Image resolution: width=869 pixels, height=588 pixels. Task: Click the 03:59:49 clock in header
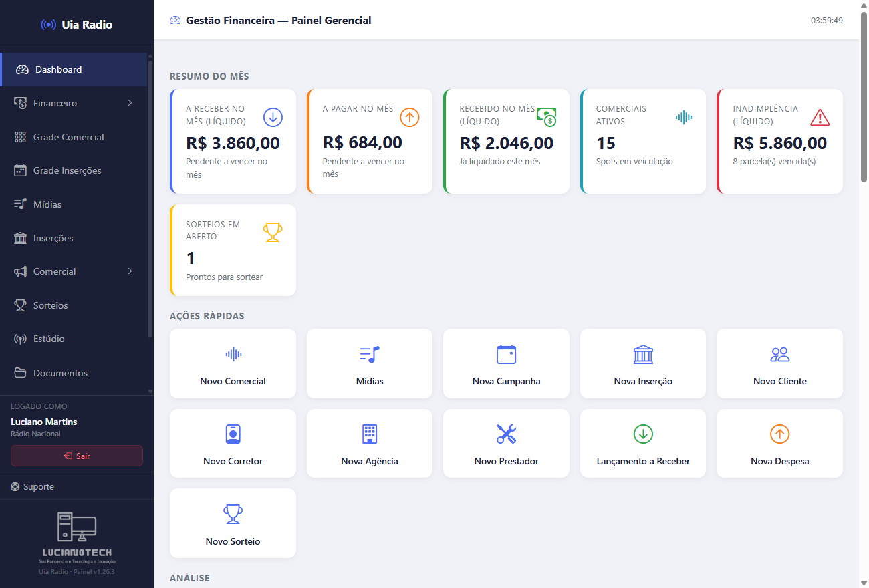tap(827, 21)
